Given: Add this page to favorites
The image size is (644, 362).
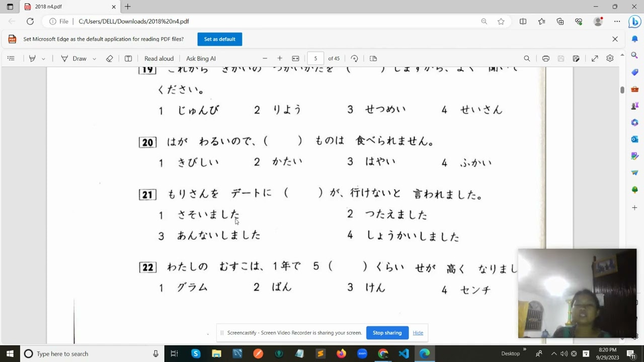Looking at the screenshot, I should (x=501, y=22).
